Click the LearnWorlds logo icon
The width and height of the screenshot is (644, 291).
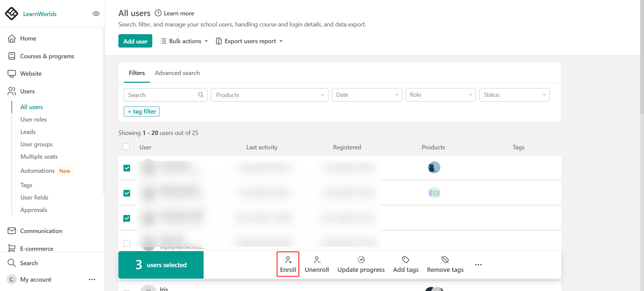point(12,14)
